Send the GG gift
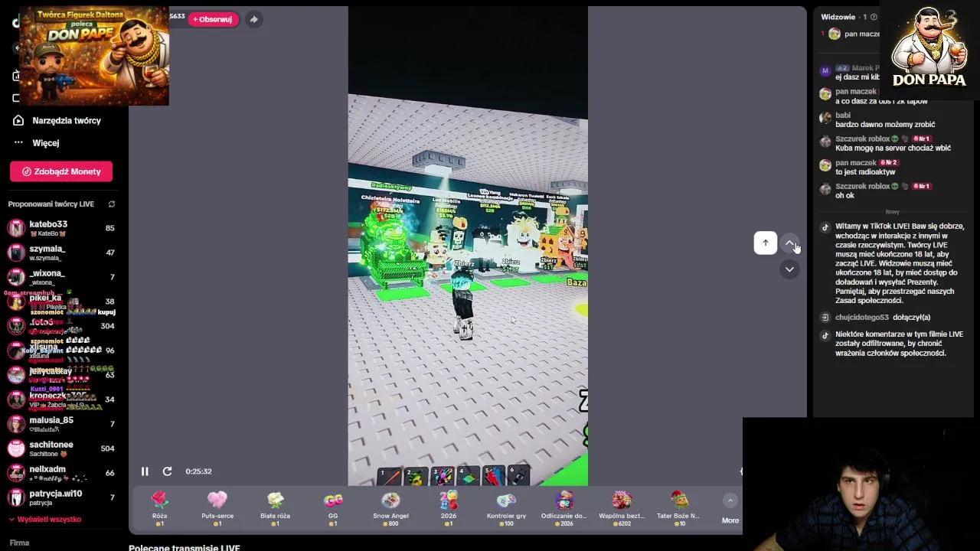This screenshot has width=980, height=551. tap(333, 508)
